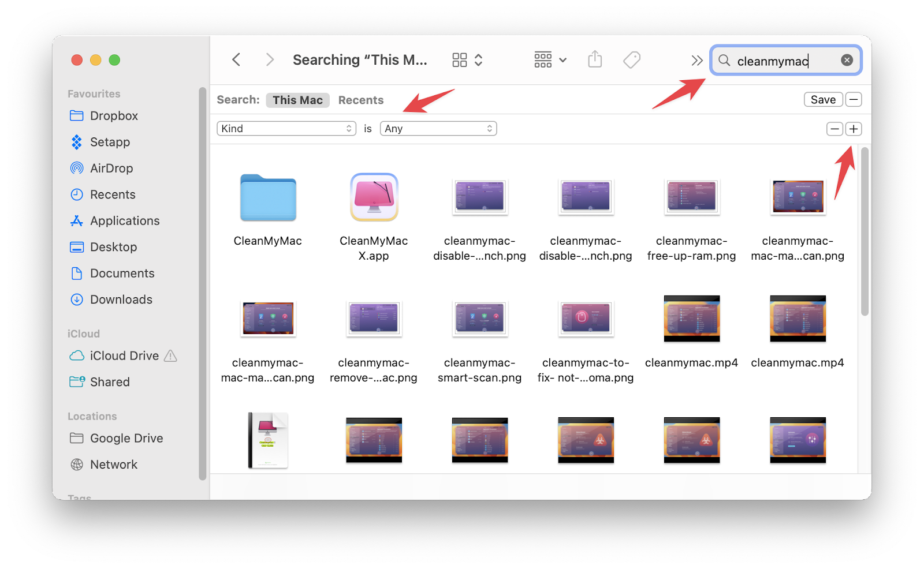The height and width of the screenshot is (569, 924).
Task: Select the Setapp sidebar icon
Action: (x=77, y=142)
